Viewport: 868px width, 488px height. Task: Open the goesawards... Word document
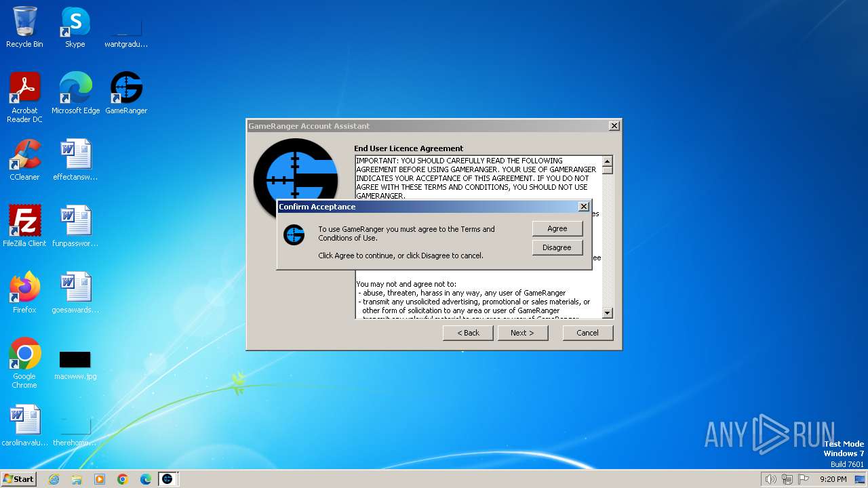pos(75,292)
